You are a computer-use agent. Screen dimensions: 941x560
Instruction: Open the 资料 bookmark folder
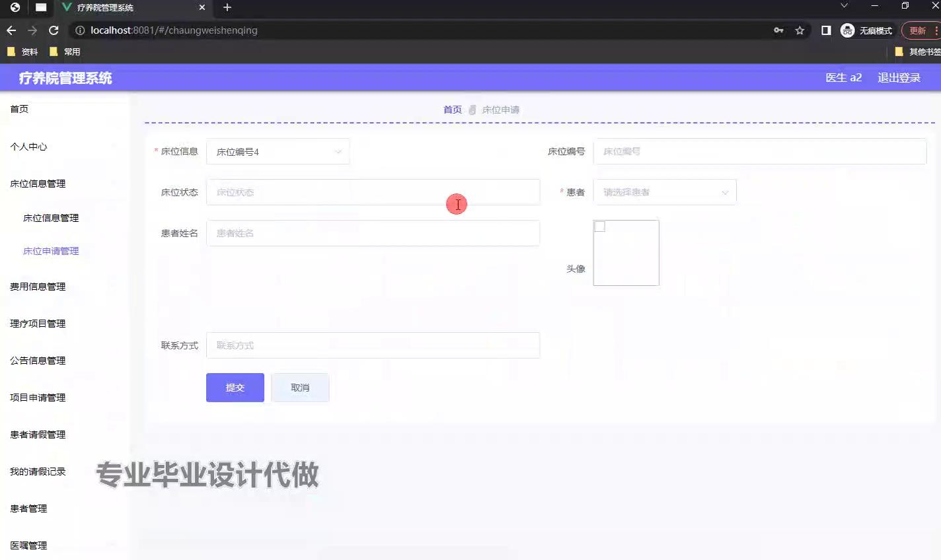22,52
